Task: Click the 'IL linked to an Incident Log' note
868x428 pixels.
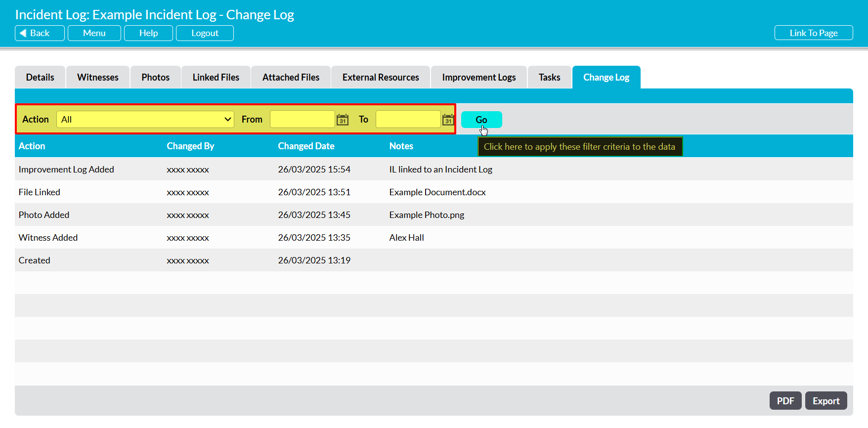Action: coord(441,170)
